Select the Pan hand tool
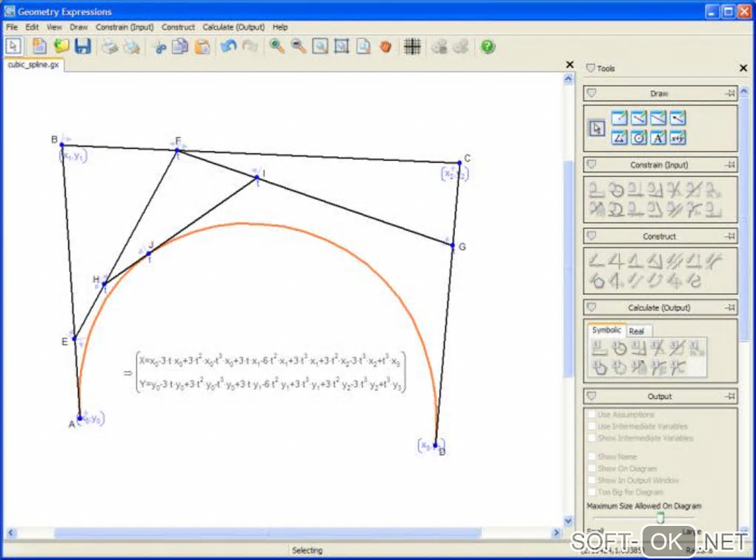The width and height of the screenshot is (756, 560). pos(385,46)
